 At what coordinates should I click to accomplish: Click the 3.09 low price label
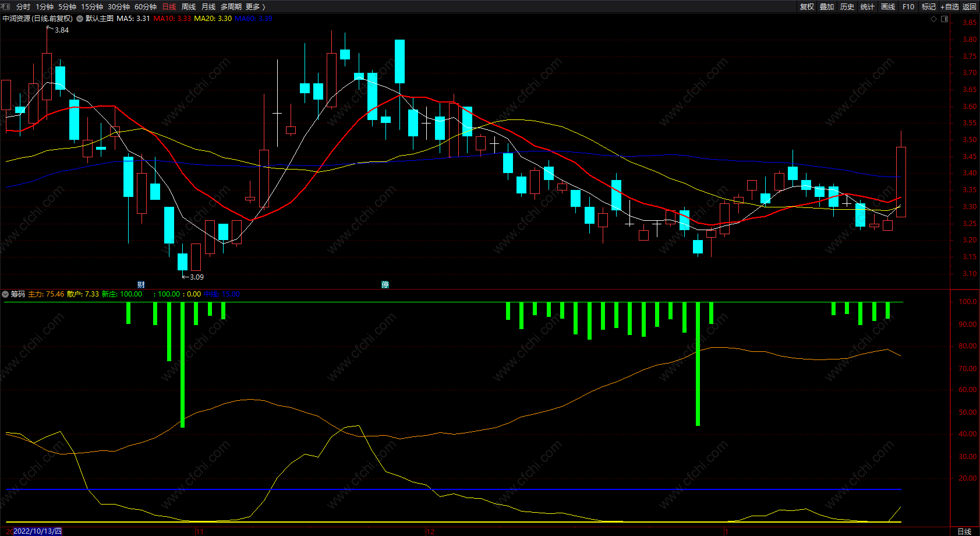197,277
